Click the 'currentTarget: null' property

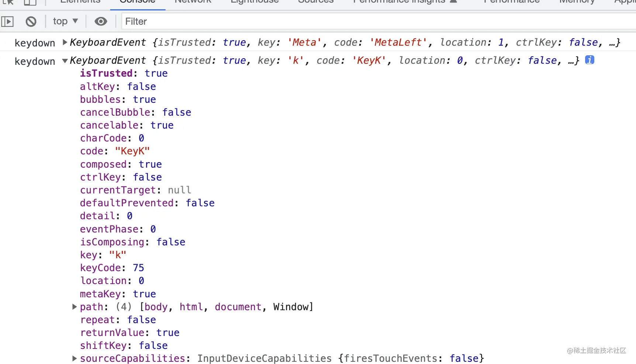[x=136, y=190]
